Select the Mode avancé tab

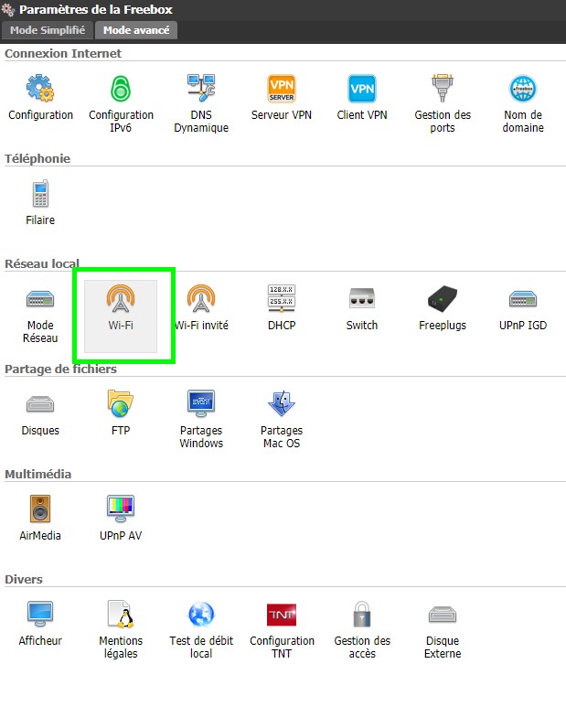136,30
